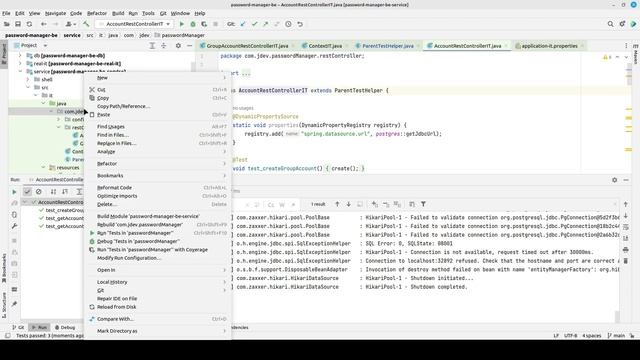Expand the db [password-manager-be-db] module
The width and height of the screenshot is (640, 360).
click(20, 56)
